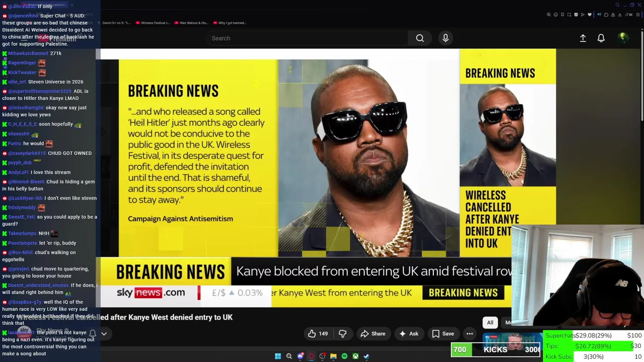
Task: Open Spotify from the taskbar
Action: (345, 356)
